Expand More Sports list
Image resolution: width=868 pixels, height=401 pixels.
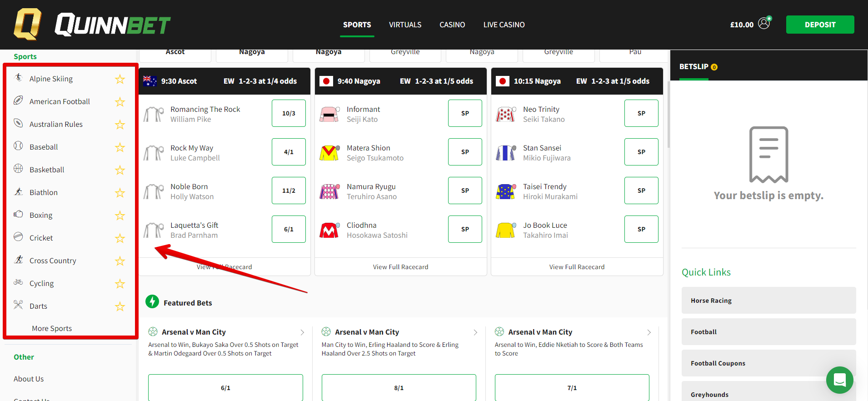coord(52,328)
